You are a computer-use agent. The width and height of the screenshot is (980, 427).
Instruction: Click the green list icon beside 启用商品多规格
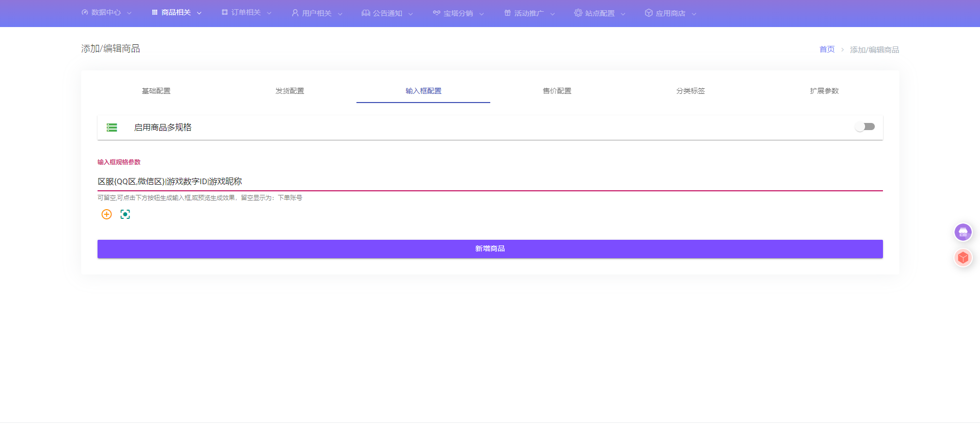pyautogui.click(x=112, y=128)
